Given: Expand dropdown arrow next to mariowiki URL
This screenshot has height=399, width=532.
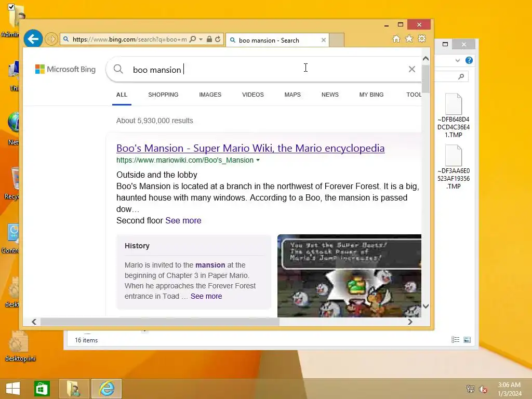Looking at the screenshot, I should (x=258, y=160).
